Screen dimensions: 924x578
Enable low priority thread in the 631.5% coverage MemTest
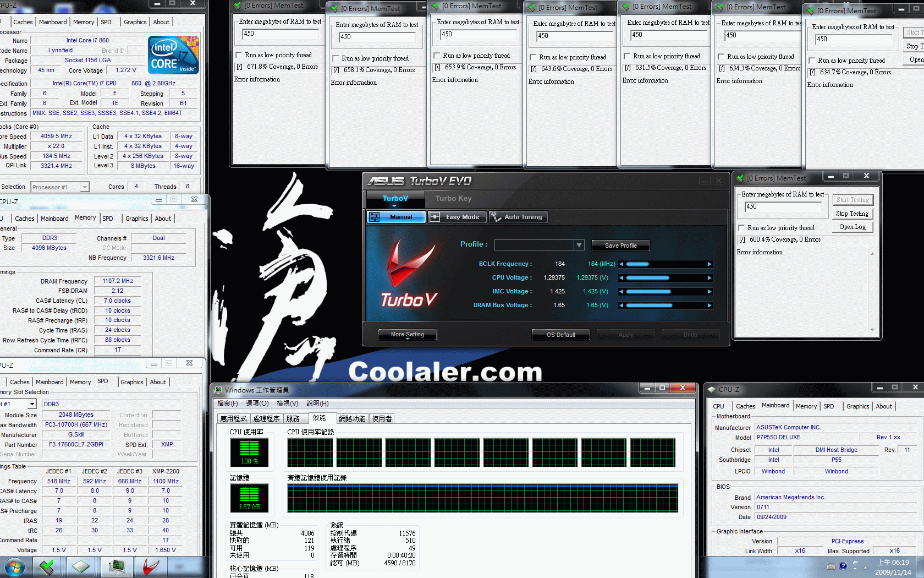pyautogui.click(x=627, y=56)
